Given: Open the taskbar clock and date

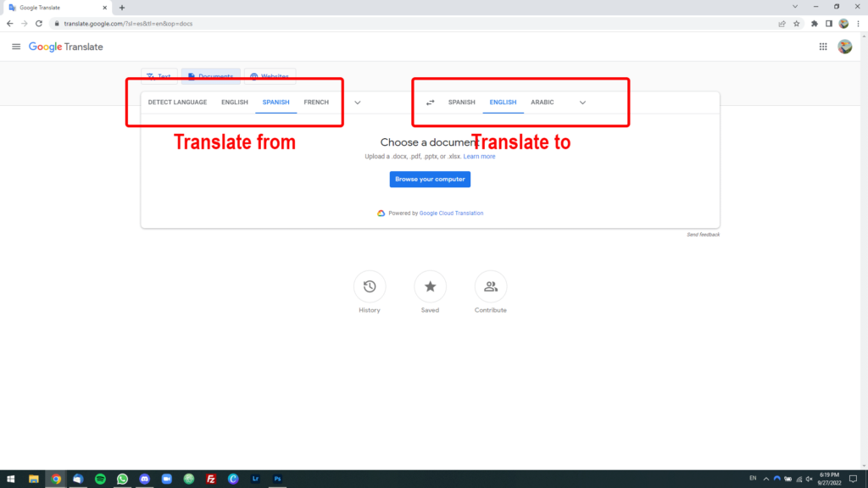Looking at the screenshot, I should [x=829, y=480].
